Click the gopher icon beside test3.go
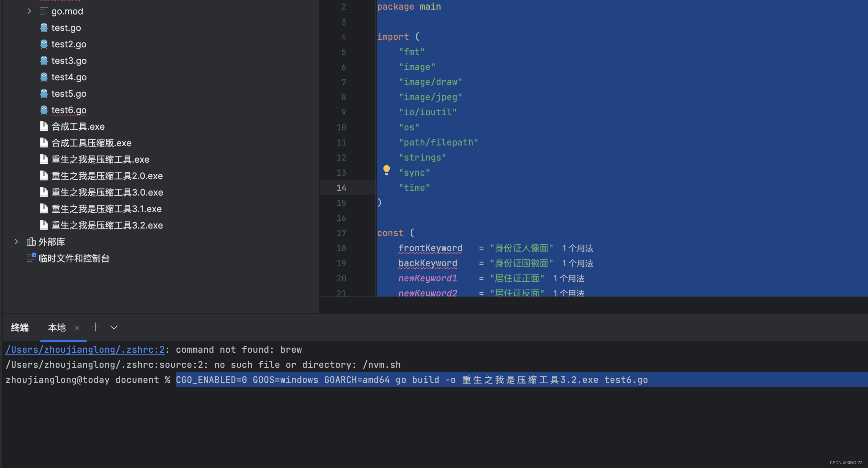This screenshot has height=468, width=868. (x=44, y=61)
